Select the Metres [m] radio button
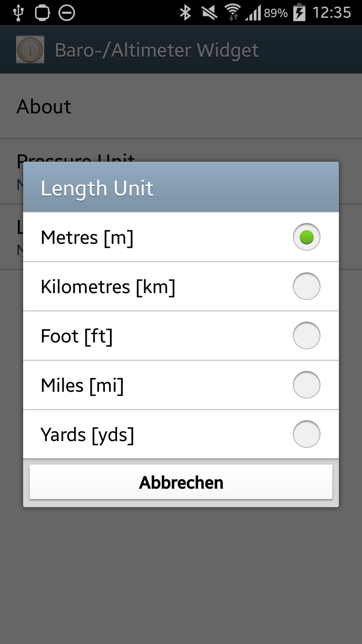This screenshot has height=644, width=362. [306, 237]
